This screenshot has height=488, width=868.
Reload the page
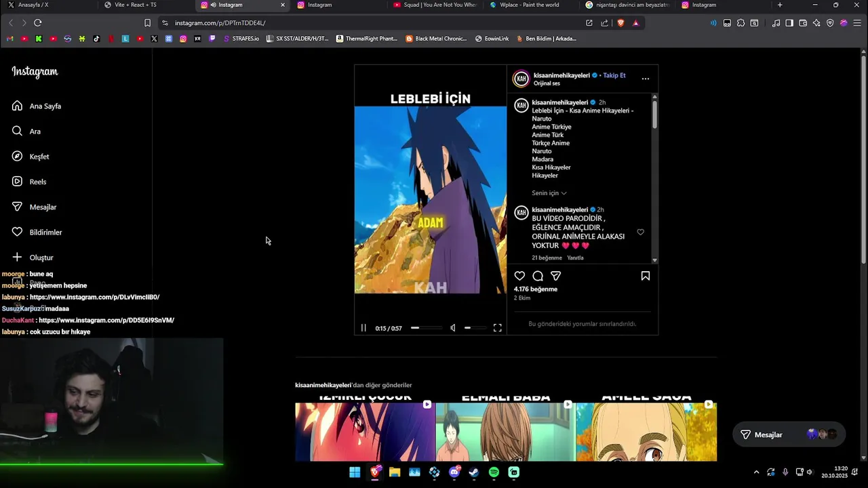pos(38,23)
